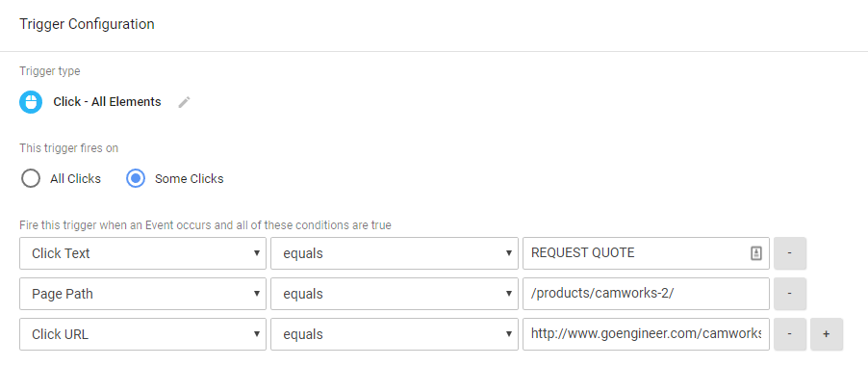
Task: Add a new condition with plus button
Action: [x=827, y=334]
